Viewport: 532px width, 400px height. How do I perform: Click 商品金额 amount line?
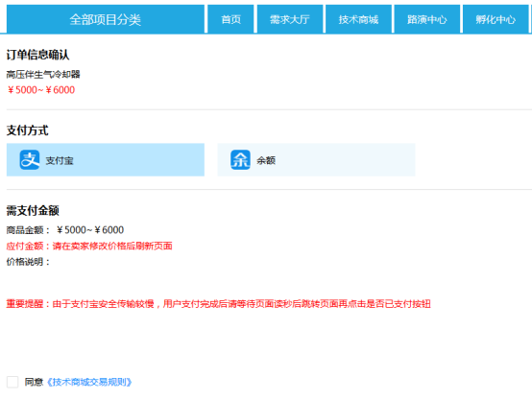tap(65, 230)
